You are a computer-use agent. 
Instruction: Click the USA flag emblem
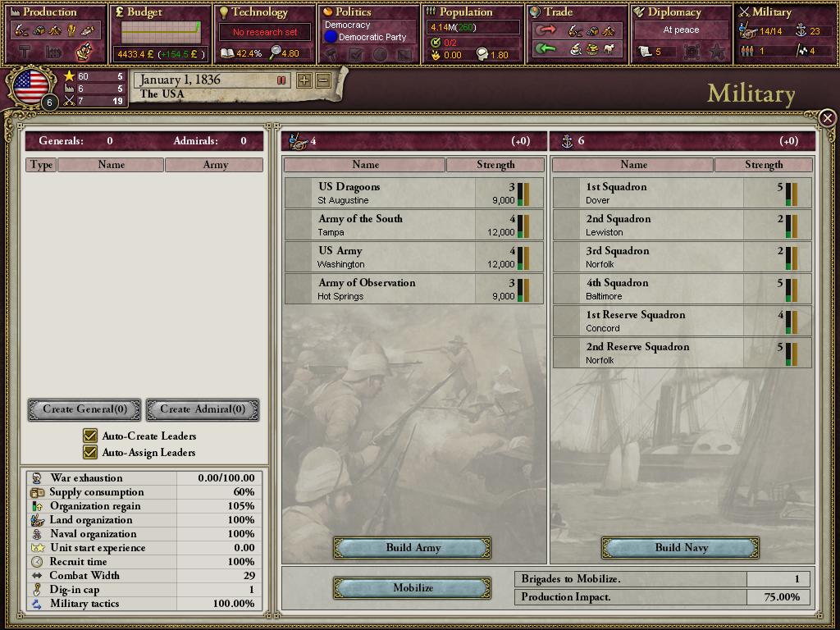coord(31,86)
